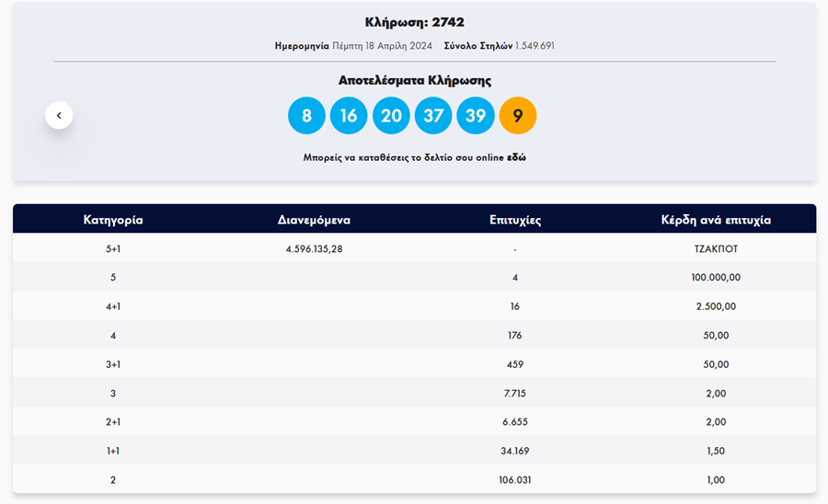This screenshot has height=504, width=828.
Task: Click the blue ball number 8
Action: point(306,116)
